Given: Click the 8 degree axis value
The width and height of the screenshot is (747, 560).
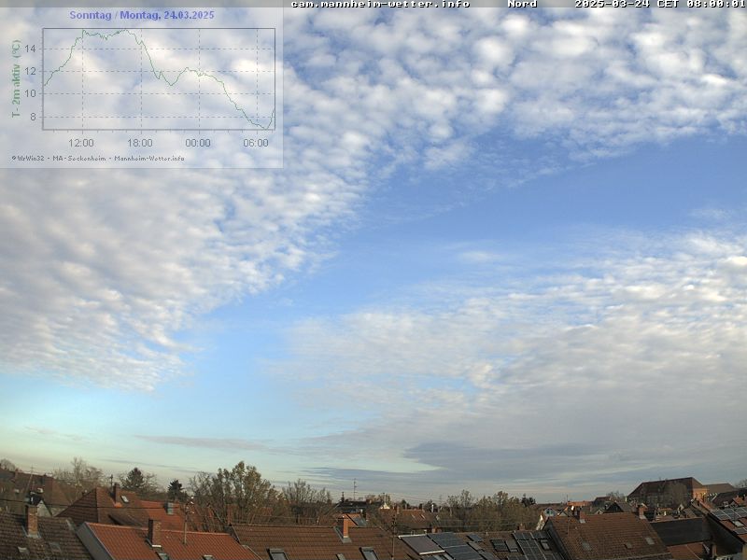Looking at the screenshot, I should [33, 117].
